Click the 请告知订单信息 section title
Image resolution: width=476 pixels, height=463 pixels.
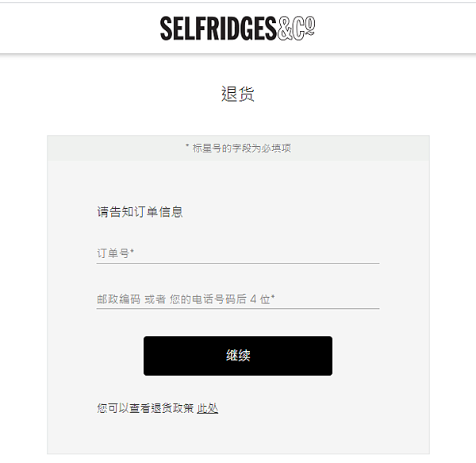click(140, 212)
